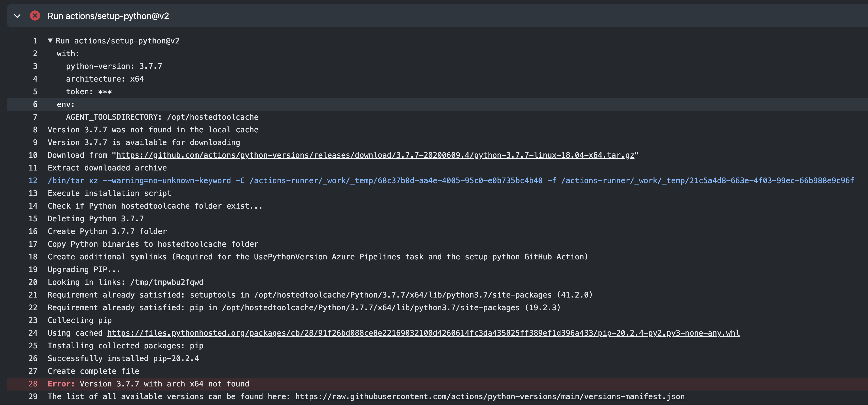868x405 pixels.
Task: Open the pip-20.2.4 wheel pythonhosted link
Action: (423, 333)
